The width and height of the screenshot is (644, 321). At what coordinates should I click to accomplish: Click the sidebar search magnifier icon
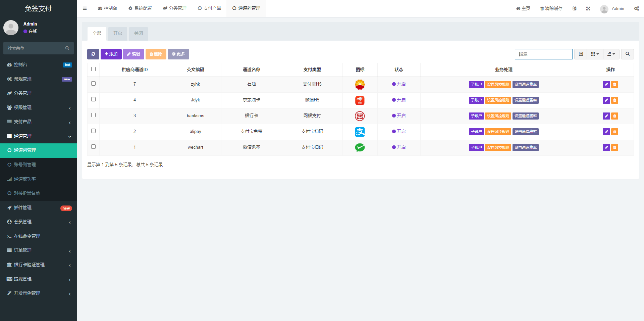coord(67,48)
